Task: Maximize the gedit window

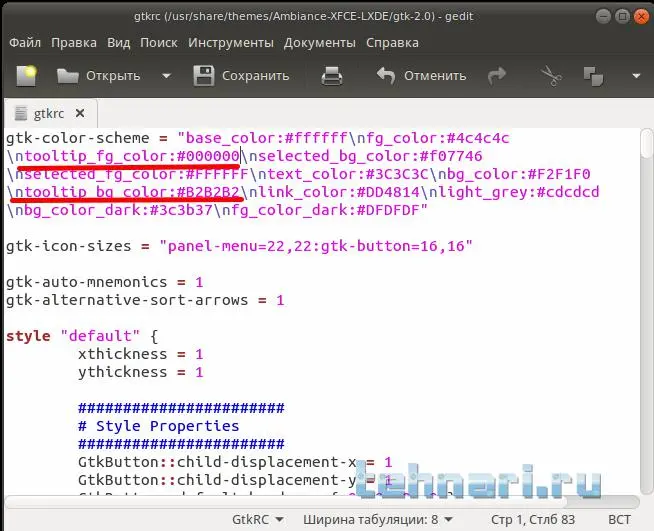Action: coord(622,17)
